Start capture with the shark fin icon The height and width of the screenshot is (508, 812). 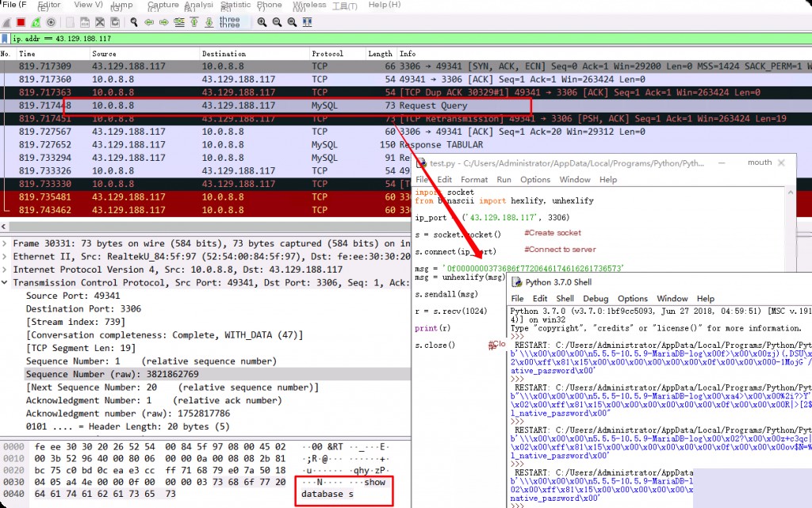[x=6, y=22]
